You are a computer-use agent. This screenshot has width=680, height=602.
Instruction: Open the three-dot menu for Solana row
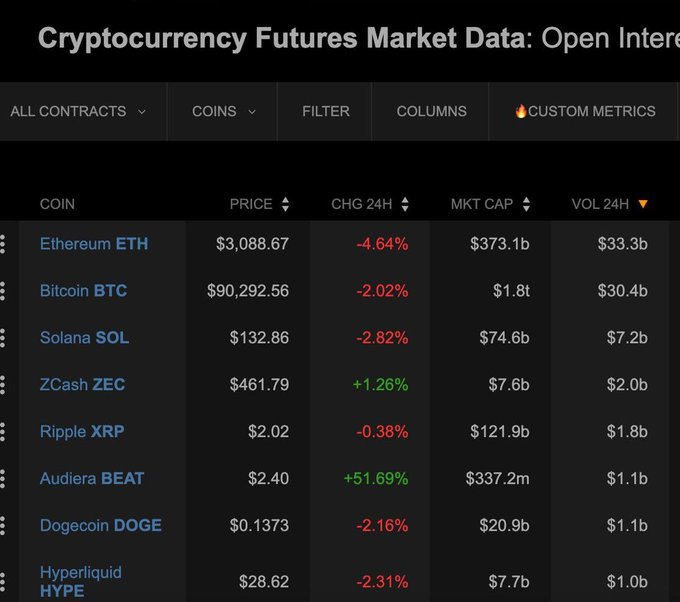(3, 338)
